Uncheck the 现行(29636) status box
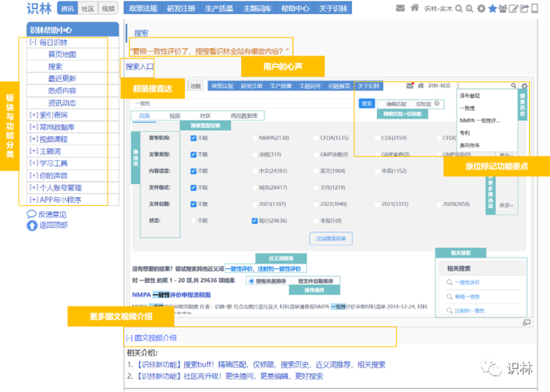 [254, 221]
